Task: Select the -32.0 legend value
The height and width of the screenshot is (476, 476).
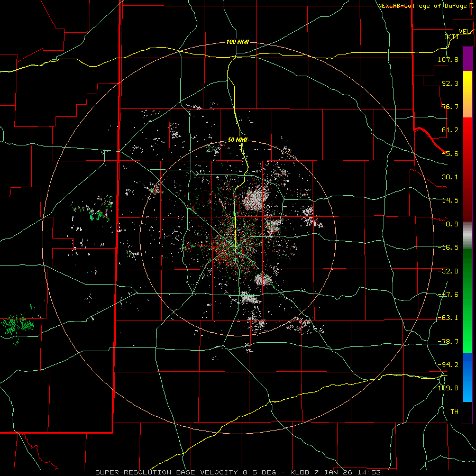Action: tap(448, 271)
